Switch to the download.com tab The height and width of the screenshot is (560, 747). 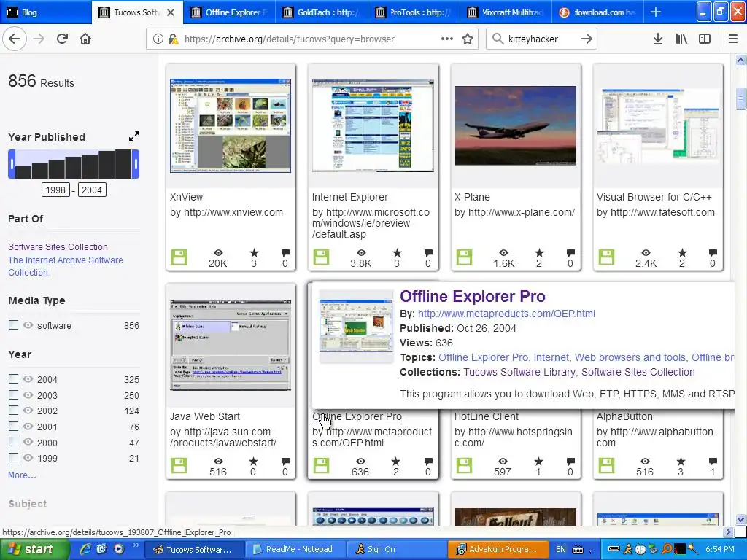coord(598,12)
